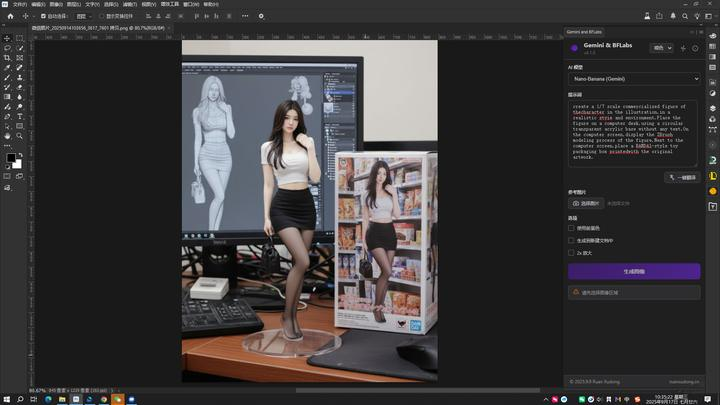Click the 选择图片 reference image button
This screenshot has width=720, height=405.
(586, 203)
